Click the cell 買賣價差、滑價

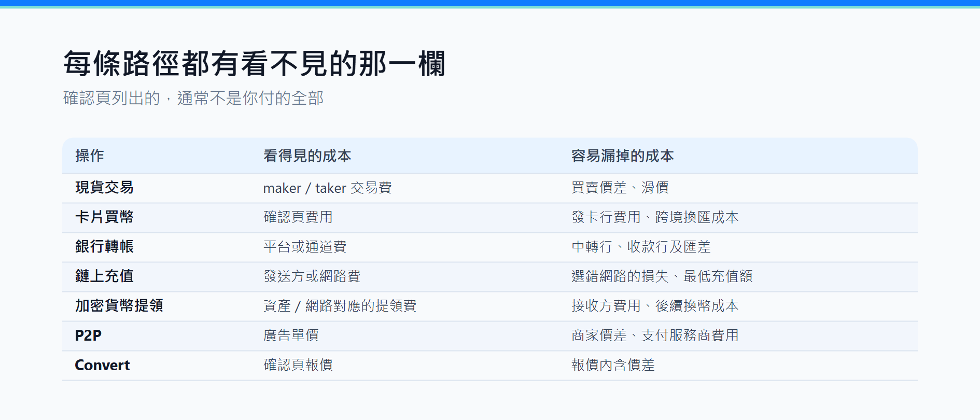[620, 188]
